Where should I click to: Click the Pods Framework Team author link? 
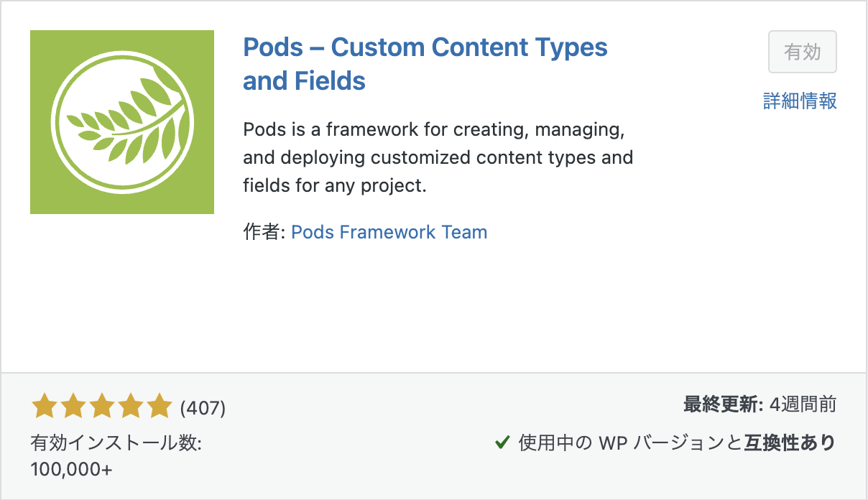click(x=389, y=232)
